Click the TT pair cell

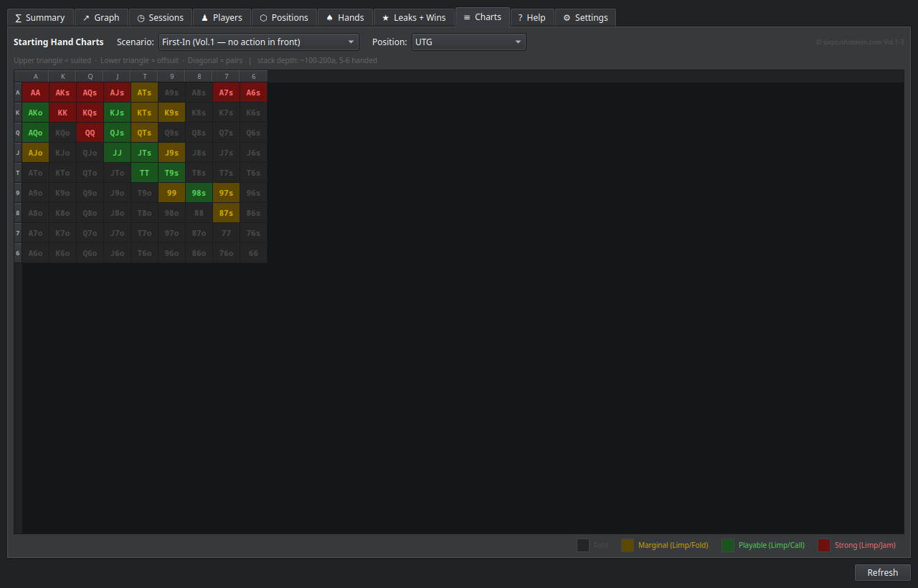pyautogui.click(x=145, y=173)
